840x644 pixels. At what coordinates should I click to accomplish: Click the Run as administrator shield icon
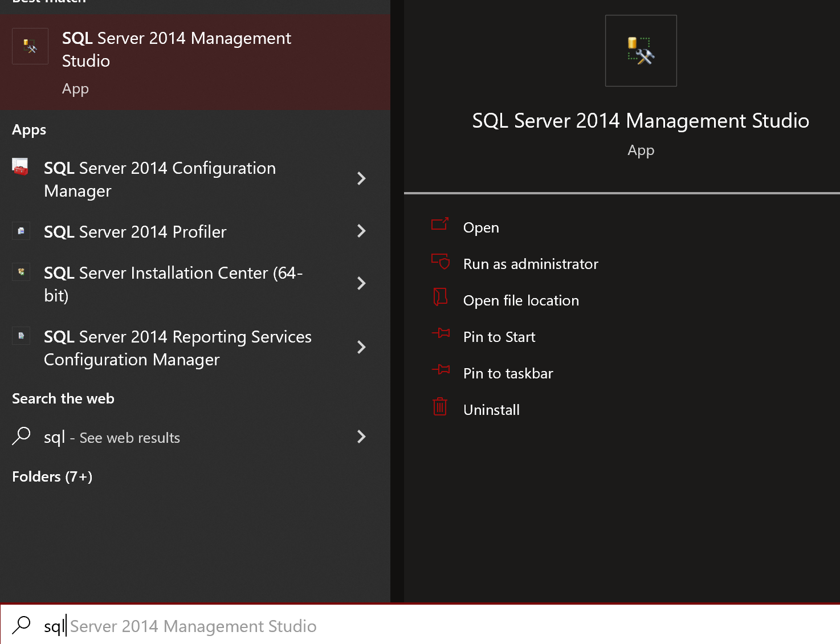coord(440,262)
